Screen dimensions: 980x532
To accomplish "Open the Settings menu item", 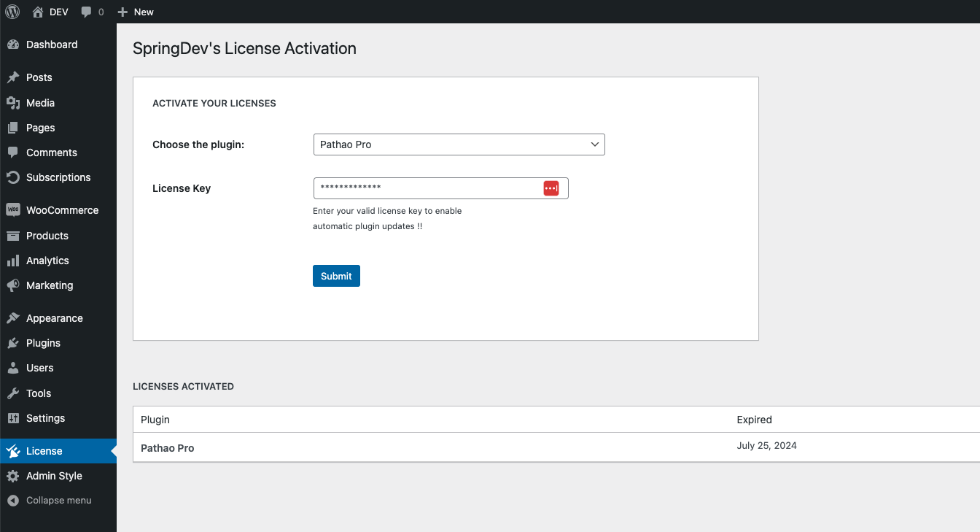I will pos(58,418).
